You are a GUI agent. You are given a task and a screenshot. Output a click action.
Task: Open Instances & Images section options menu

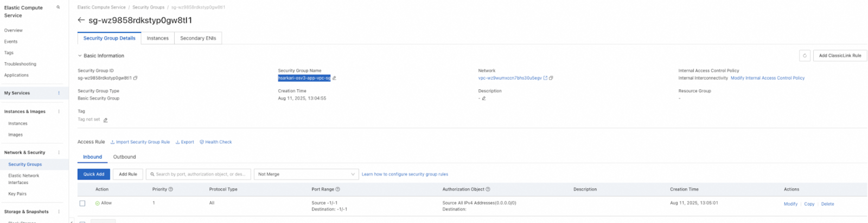click(x=59, y=112)
